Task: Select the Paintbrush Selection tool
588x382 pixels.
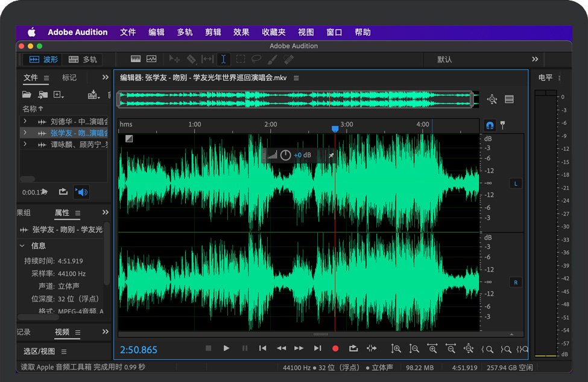Action: 273,59
